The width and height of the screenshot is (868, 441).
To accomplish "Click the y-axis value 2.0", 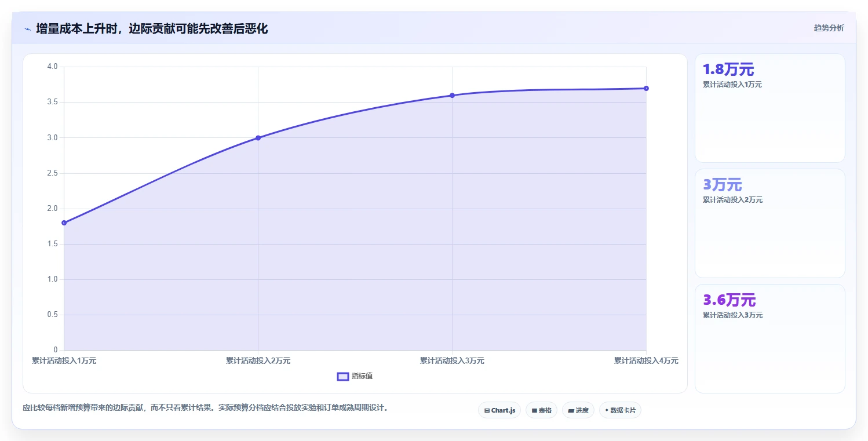I will pyautogui.click(x=52, y=208).
